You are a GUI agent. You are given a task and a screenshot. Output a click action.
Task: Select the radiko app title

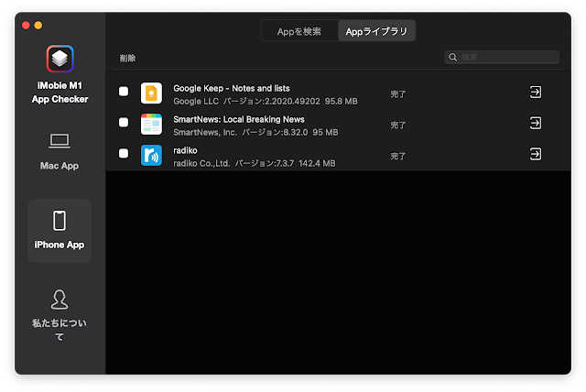coord(185,150)
